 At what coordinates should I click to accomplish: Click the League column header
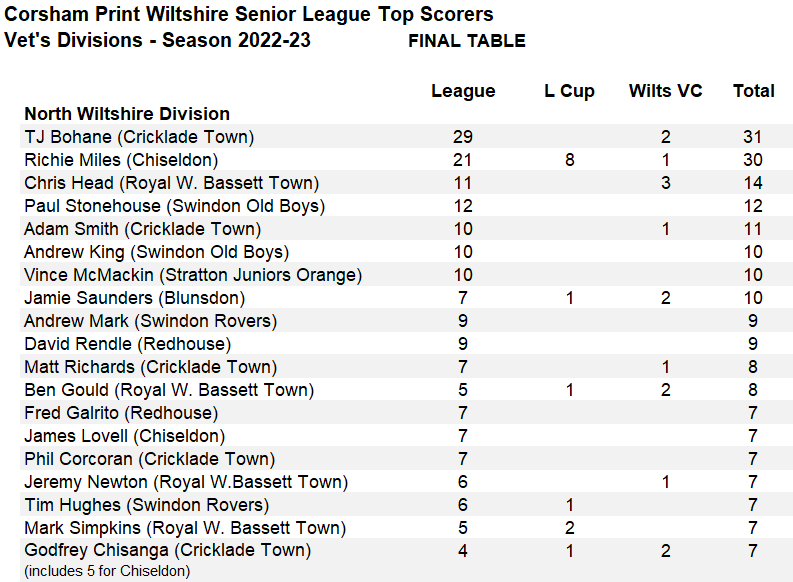[463, 91]
